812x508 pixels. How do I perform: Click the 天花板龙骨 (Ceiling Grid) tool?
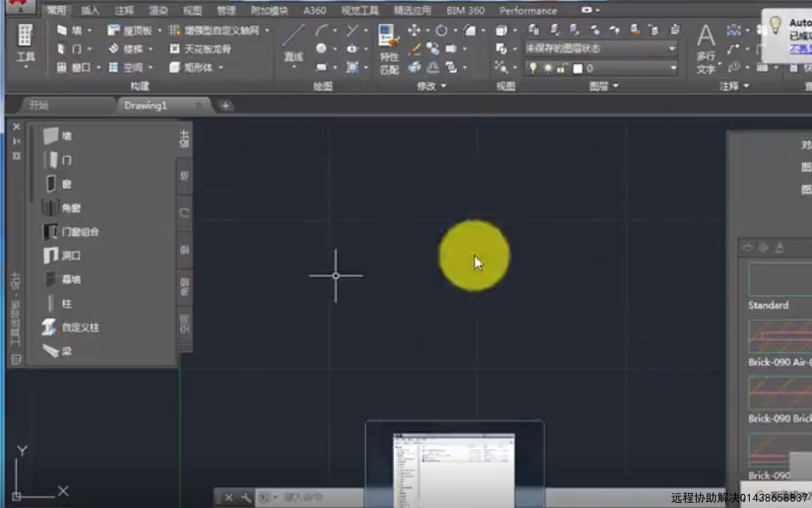pyautogui.click(x=201, y=49)
